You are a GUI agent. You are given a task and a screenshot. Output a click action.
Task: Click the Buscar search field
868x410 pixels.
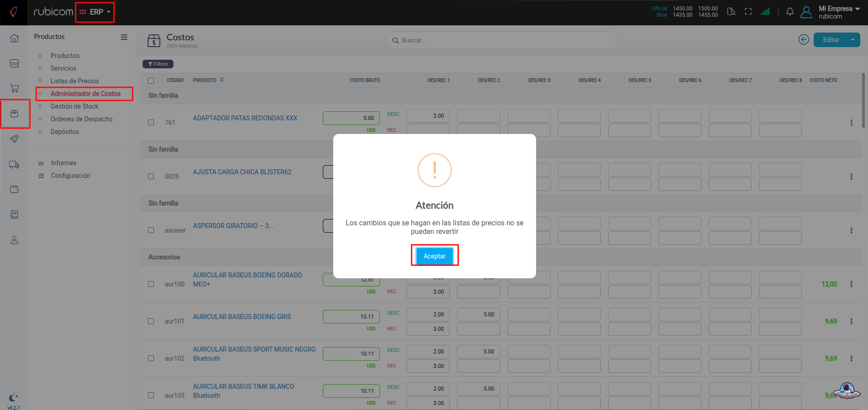503,40
